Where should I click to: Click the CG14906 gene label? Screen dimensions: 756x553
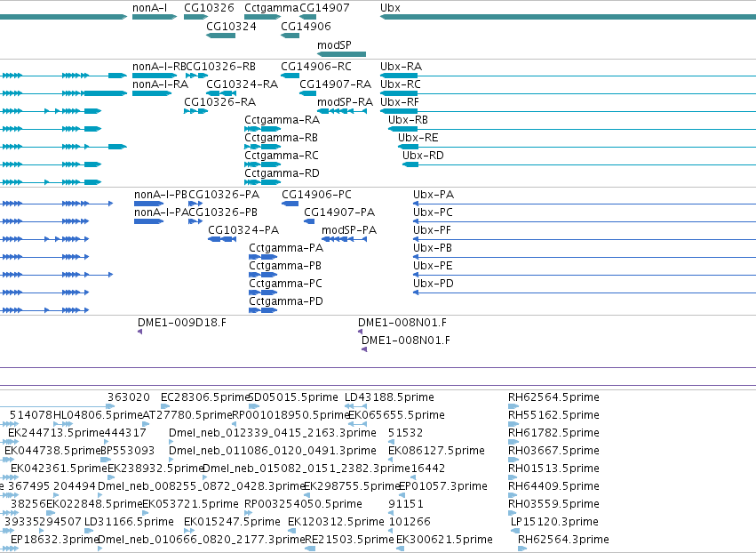coord(306,26)
